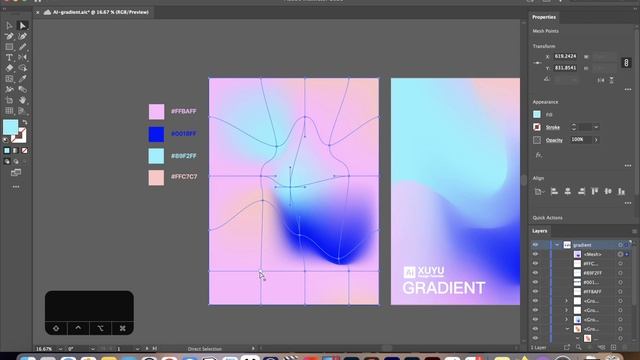640x360 pixels.
Task: Click the Flip Vertical icon in Transform
Action: tap(611, 80)
